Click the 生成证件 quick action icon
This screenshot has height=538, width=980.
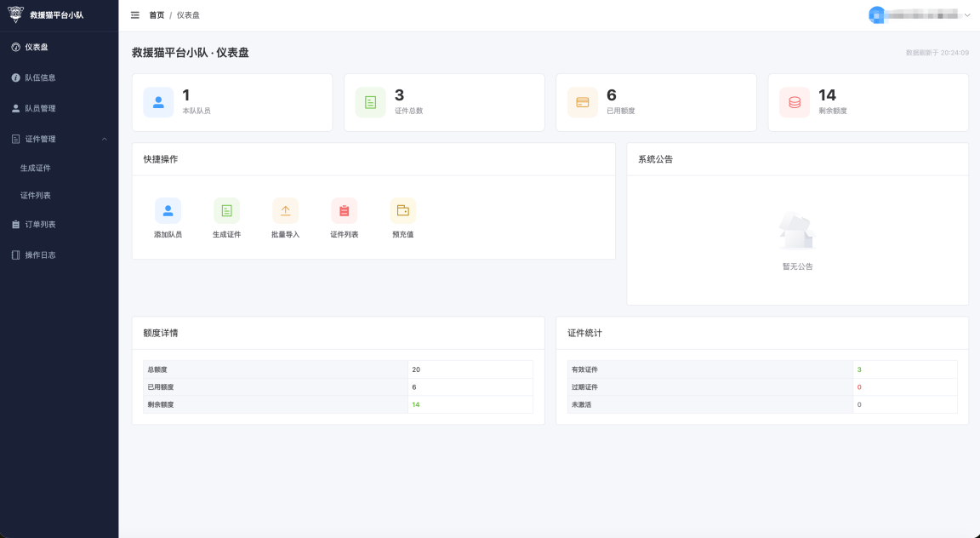pos(226,210)
